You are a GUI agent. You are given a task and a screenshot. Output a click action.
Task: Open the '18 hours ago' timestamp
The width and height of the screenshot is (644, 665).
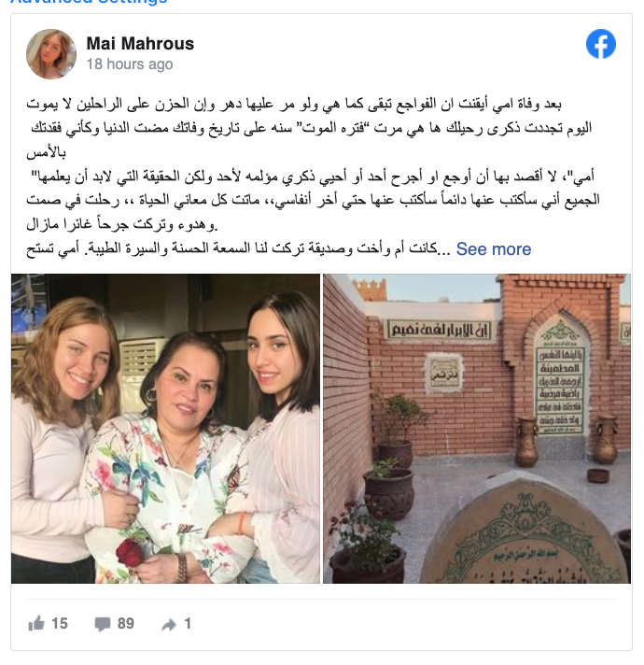pos(130,64)
